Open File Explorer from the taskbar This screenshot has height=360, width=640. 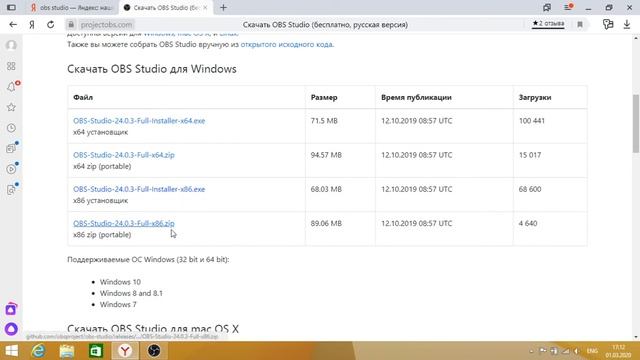tap(67, 351)
